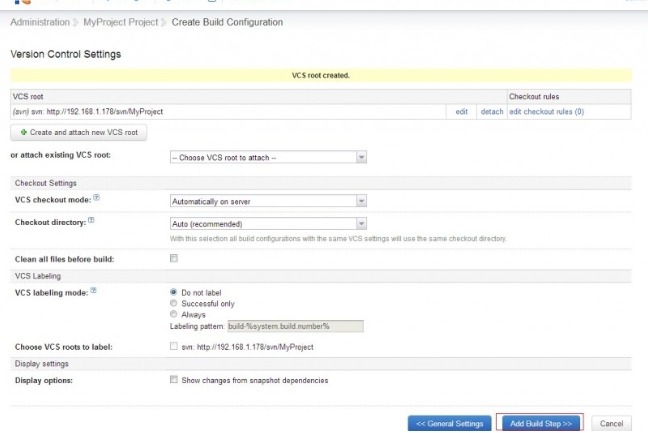
Task: Detach the svn VCS root
Action: click(491, 111)
